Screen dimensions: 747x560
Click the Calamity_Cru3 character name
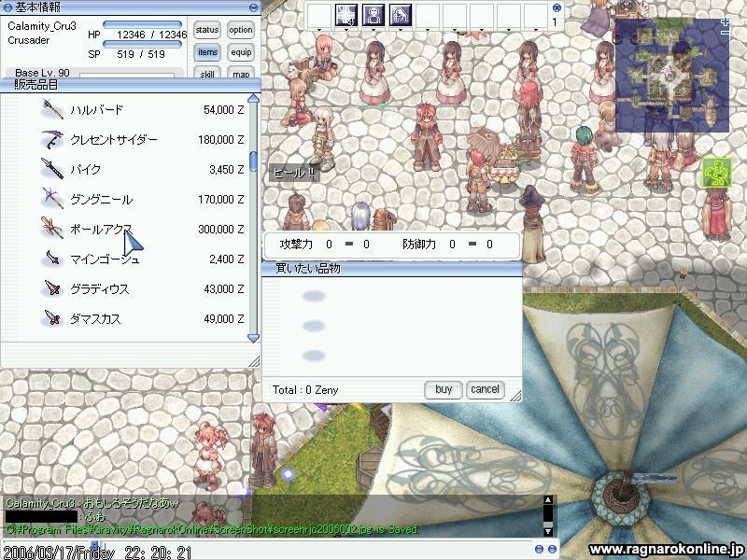click(x=42, y=26)
